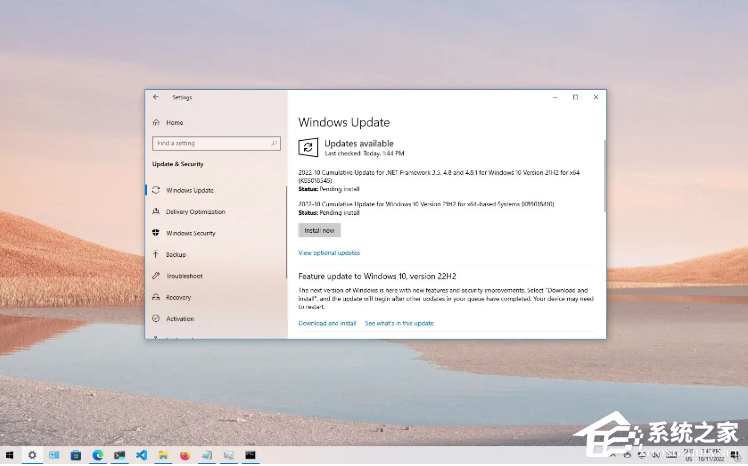
Task: Open See what's in this update link
Action: click(x=399, y=323)
